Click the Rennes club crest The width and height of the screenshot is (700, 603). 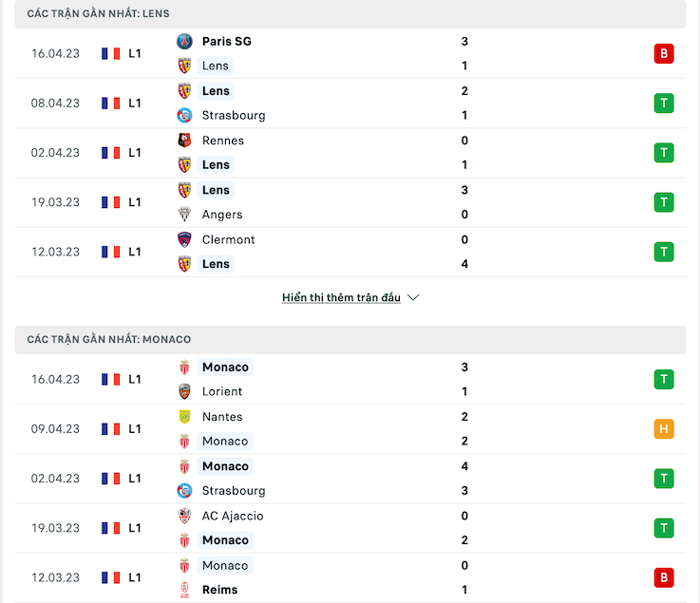coord(184,141)
